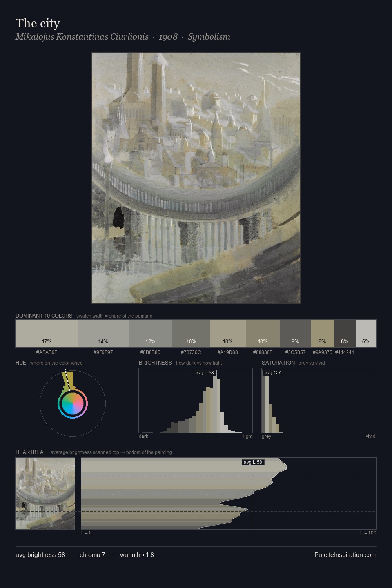
Task: Click the title 'The city'
Action: point(38,23)
